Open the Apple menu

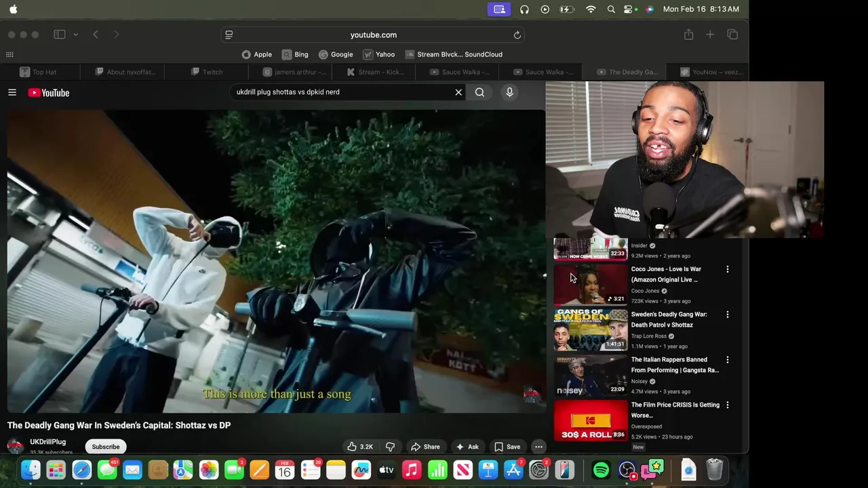14,9
